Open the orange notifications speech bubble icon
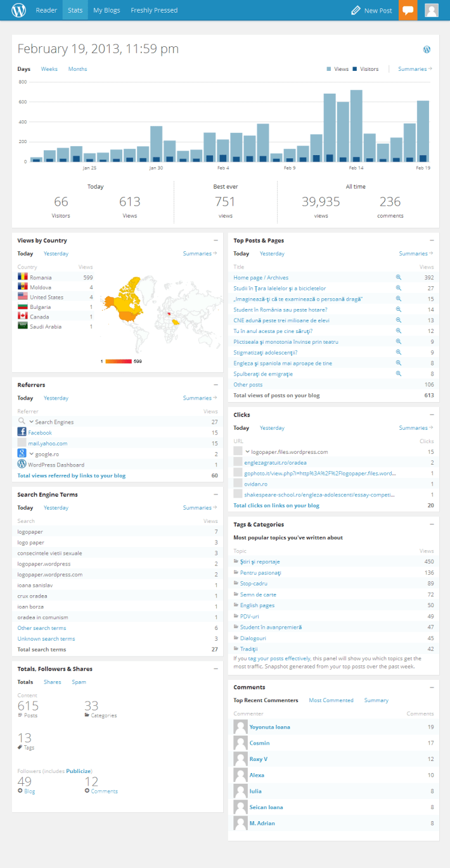 pos(408,10)
